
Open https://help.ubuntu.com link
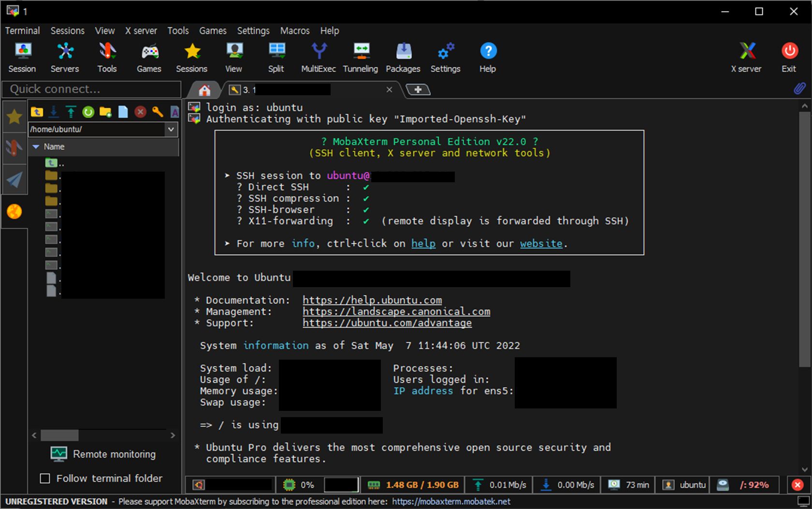tap(372, 300)
